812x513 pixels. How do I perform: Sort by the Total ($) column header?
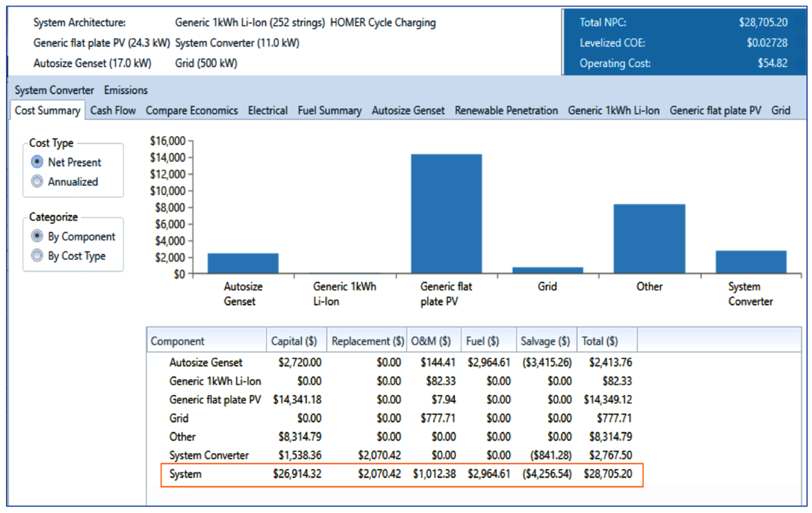(x=600, y=341)
